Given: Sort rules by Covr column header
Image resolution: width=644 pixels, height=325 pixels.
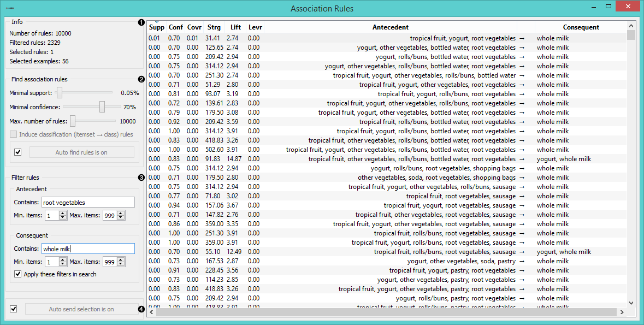Looking at the screenshot, I should point(194,27).
